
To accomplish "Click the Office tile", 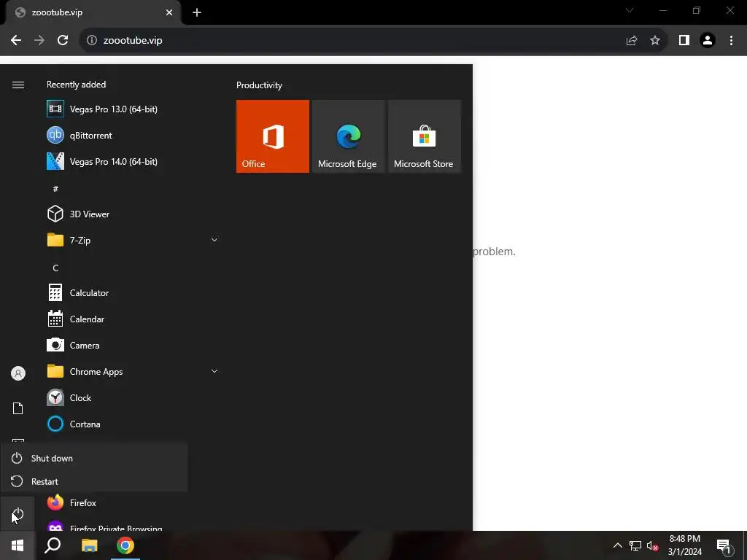I will (273, 136).
